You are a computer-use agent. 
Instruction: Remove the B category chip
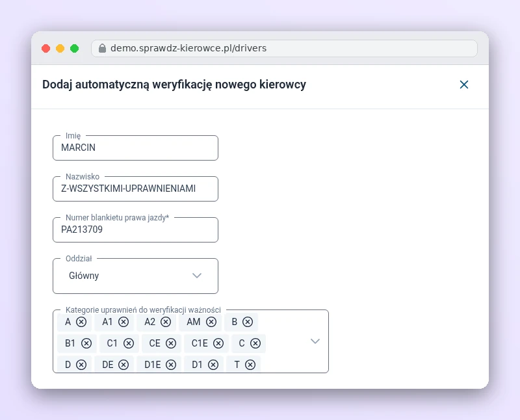pos(248,322)
